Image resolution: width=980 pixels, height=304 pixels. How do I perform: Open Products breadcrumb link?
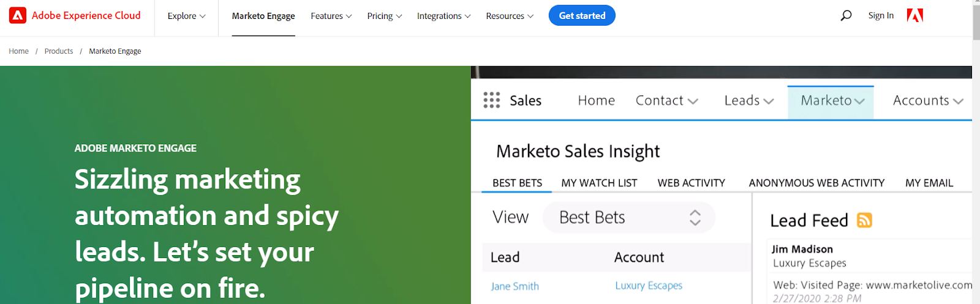tap(59, 51)
